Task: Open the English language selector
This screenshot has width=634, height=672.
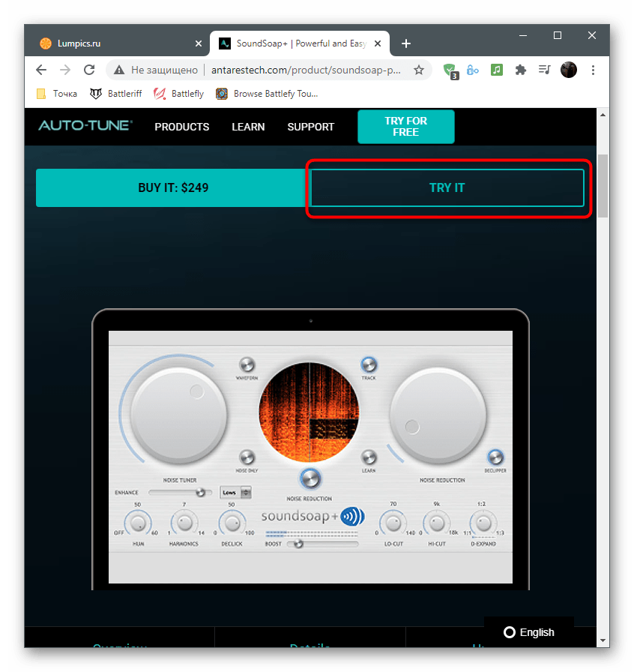Action: (x=528, y=632)
